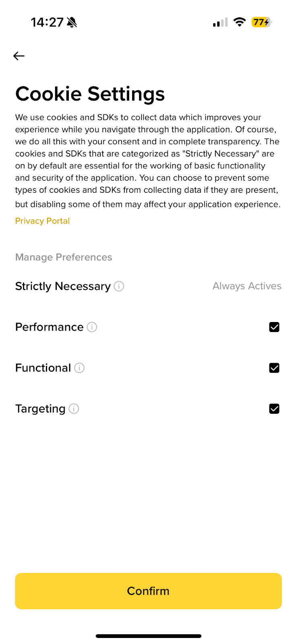Image resolution: width=297 pixels, height=644 pixels.
Task: Tap the back arrow icon
Action: coord(19,56)
